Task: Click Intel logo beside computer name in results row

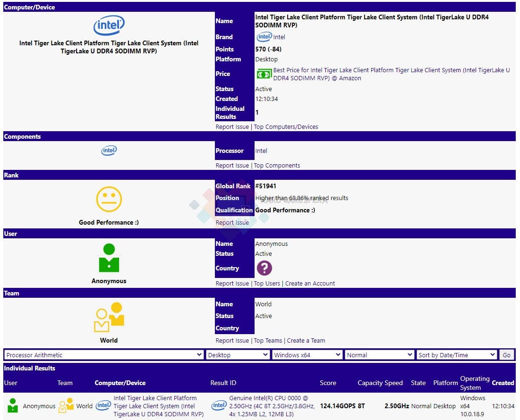Action: [103, 405]
